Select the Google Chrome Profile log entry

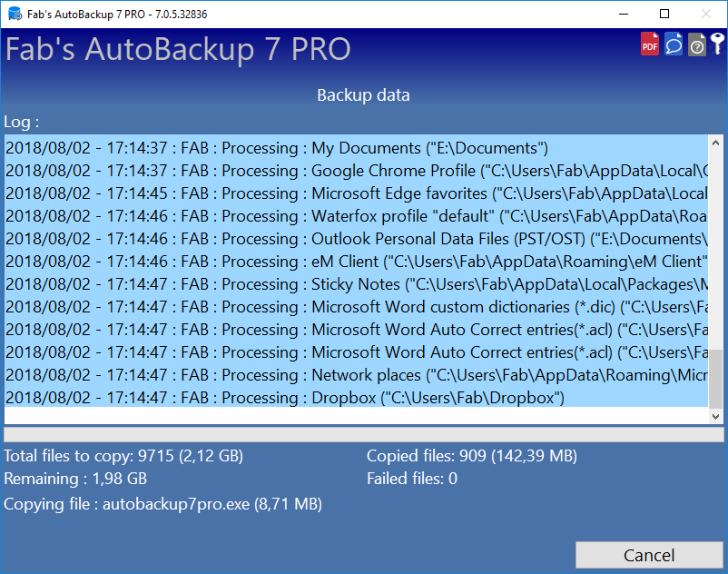pyautogui.click(x=356, y=171)
